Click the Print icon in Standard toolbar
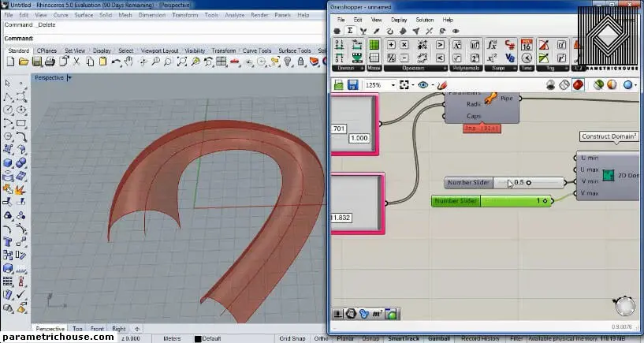This screenshot has width=644, height=343. click(50, 62)
